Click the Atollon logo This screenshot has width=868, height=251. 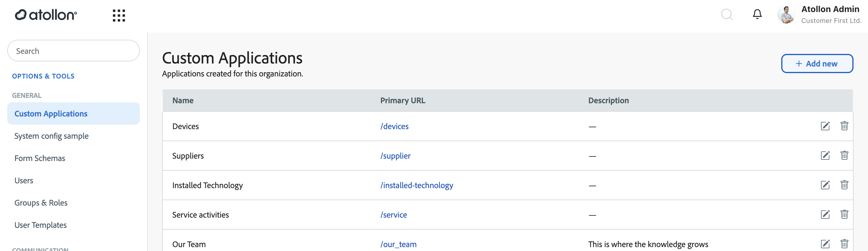tap(46, 15)
